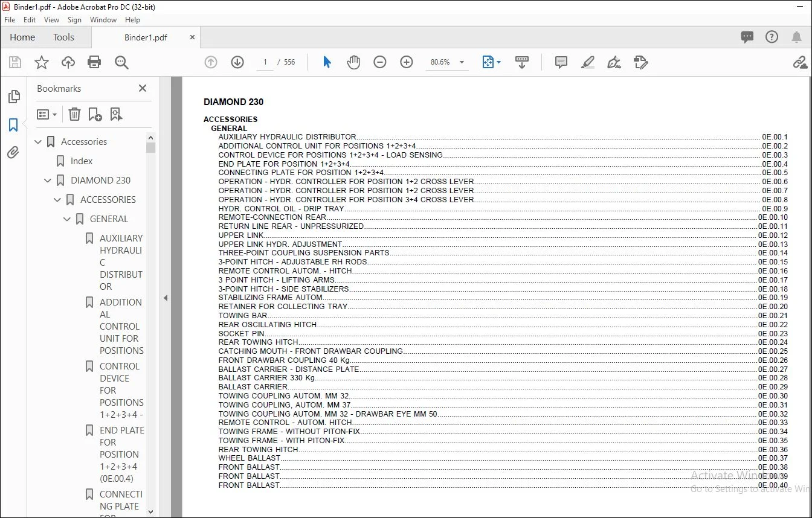Click the page number input field

265,62
